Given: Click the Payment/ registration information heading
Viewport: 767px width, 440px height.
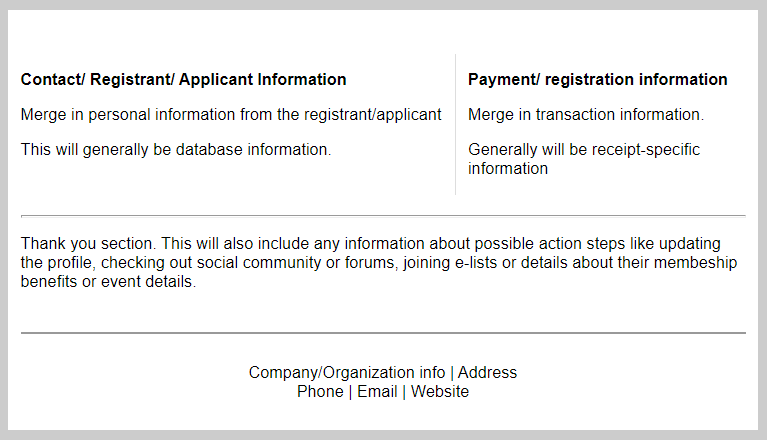Looking at the screenshot, I should (x=597, y=80).
